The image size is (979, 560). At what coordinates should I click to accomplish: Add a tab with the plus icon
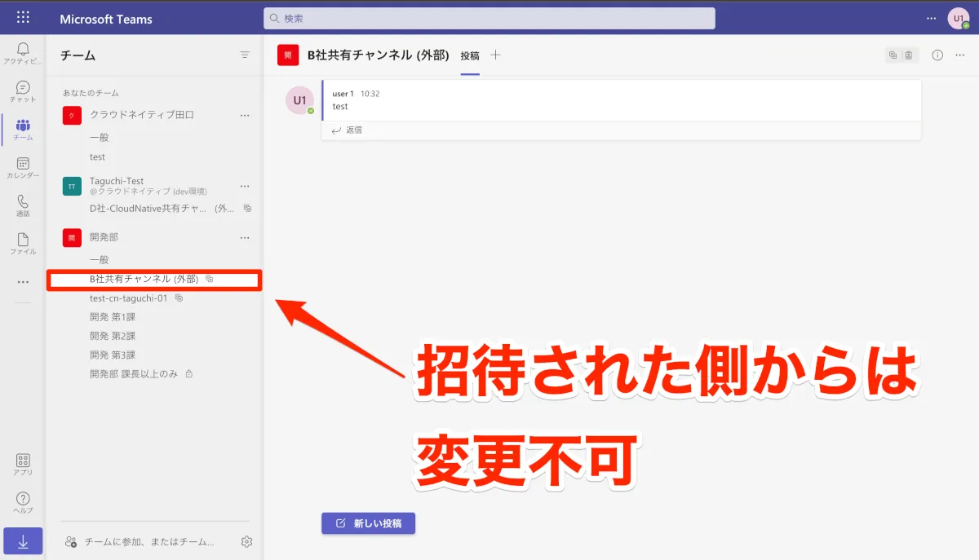pyautogui.click(x=495, y=55)
